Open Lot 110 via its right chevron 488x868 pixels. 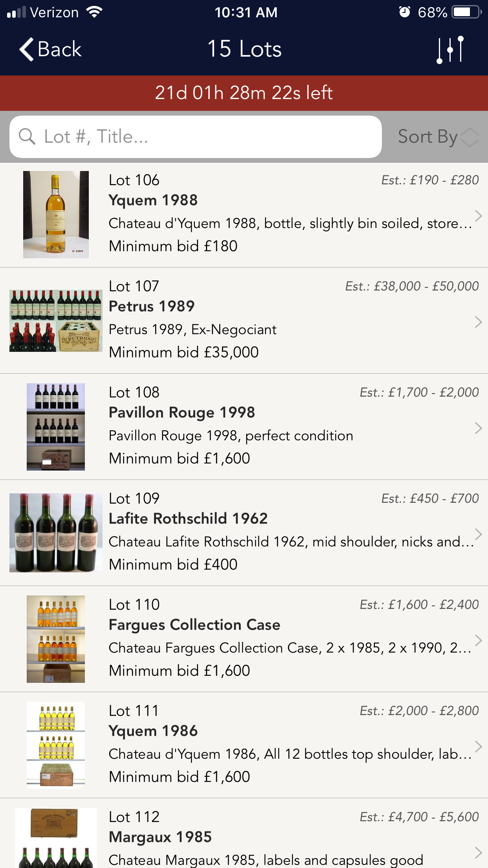[478, 640]
